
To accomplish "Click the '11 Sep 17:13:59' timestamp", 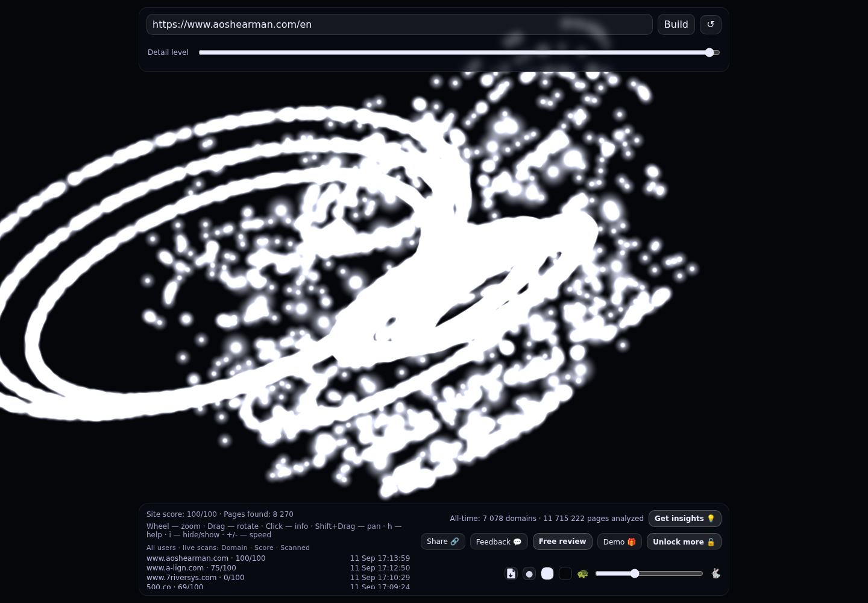I will coord(380,558).
